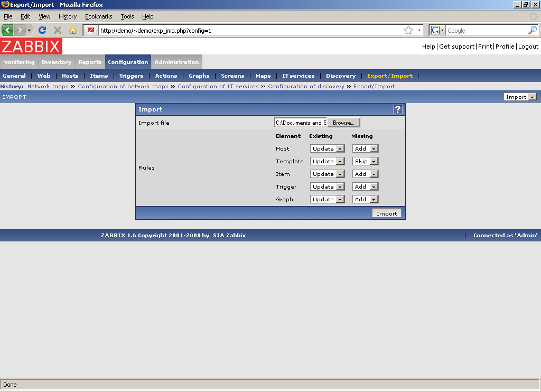Open the Item Missing rule dropdown
This screenshot has height=392, width=541.
(x=365, y=174)
